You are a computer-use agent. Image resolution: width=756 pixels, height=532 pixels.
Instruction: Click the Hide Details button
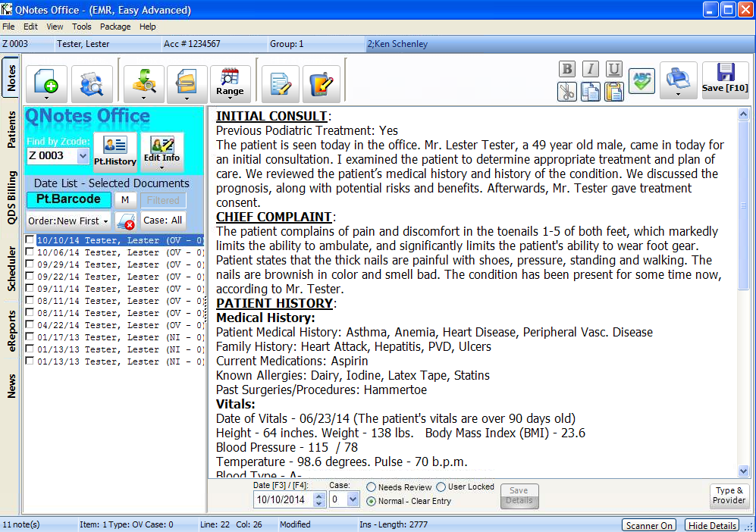click(x=711, y=524)
